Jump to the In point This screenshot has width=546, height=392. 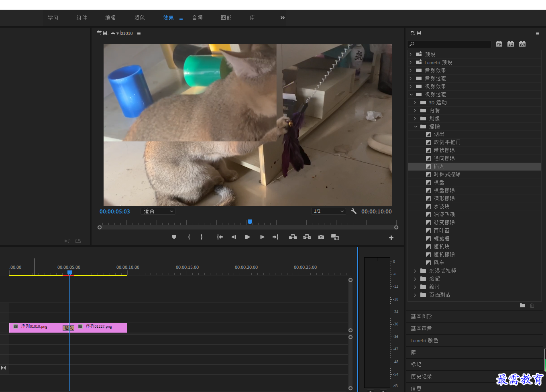pyautogui.click(x=220, y=237)
